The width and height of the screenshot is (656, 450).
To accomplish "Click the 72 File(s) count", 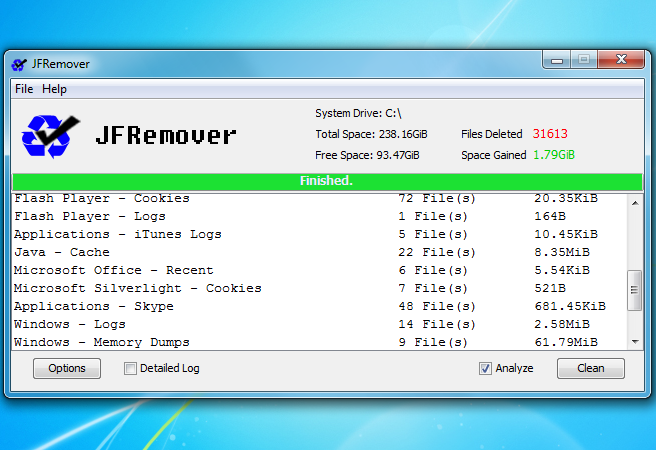I will pyautogui.click(x=437, y=199).
